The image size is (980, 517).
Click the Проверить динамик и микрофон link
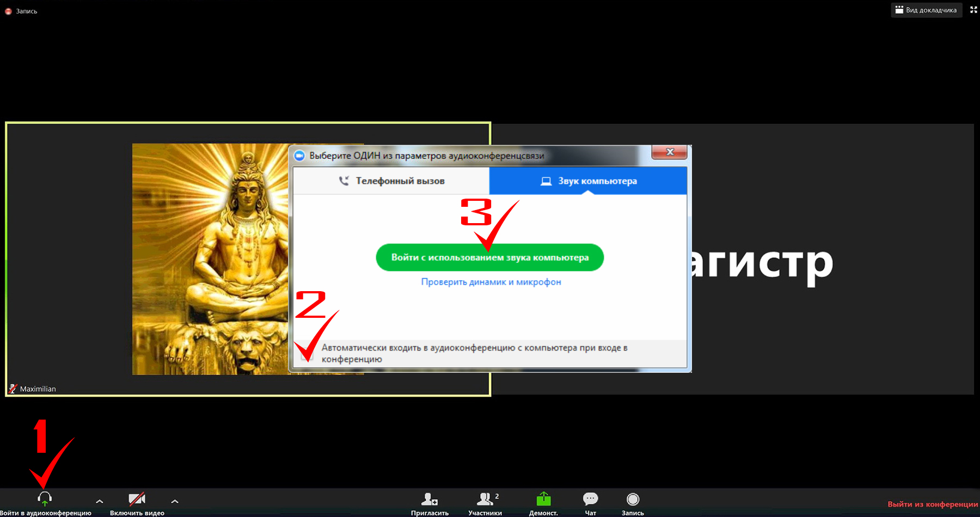[x=491, y=282]
